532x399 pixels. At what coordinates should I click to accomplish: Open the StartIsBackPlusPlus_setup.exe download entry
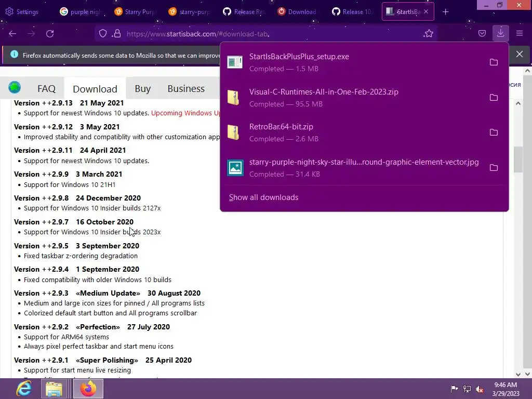tap(353, 62)
